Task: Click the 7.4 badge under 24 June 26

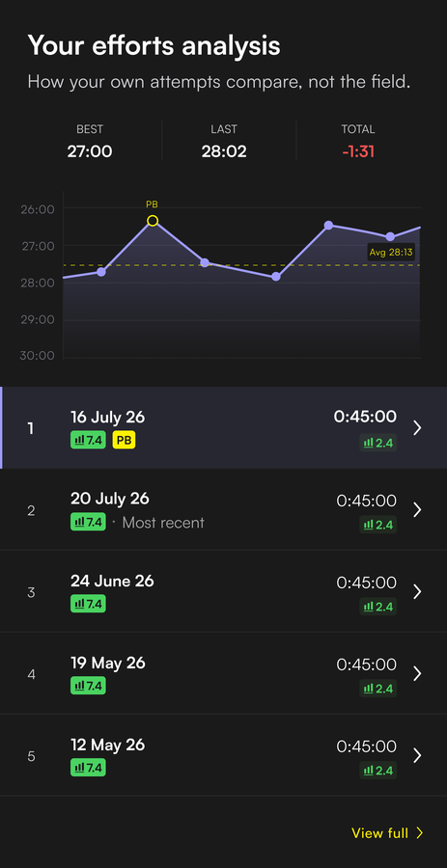Action: [x=88, y=604]
